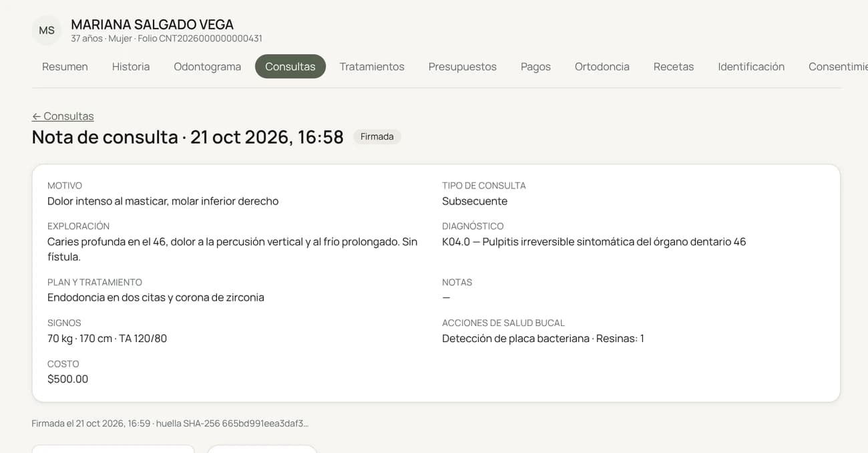Click the text Endodoncia en dos citas y corona de zirconia
Image resolution: width=868 pixels, height=453 pixels.
click(156, 297)
